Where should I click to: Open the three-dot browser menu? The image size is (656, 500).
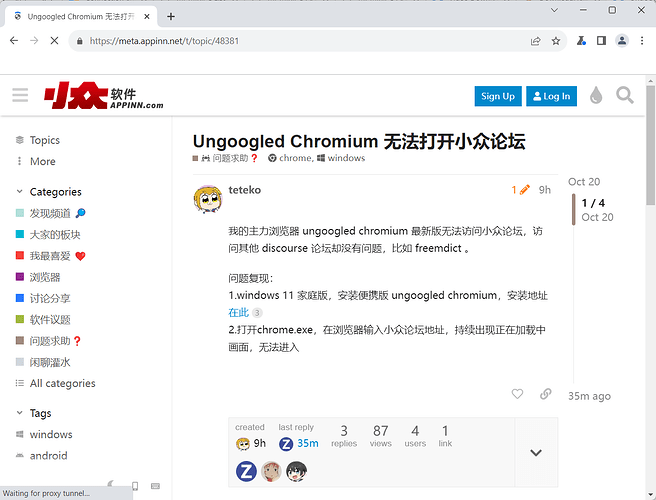click(642, 41)
